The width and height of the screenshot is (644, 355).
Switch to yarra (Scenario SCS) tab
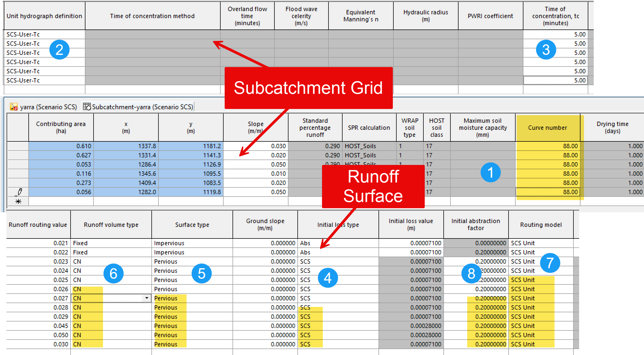48,107
